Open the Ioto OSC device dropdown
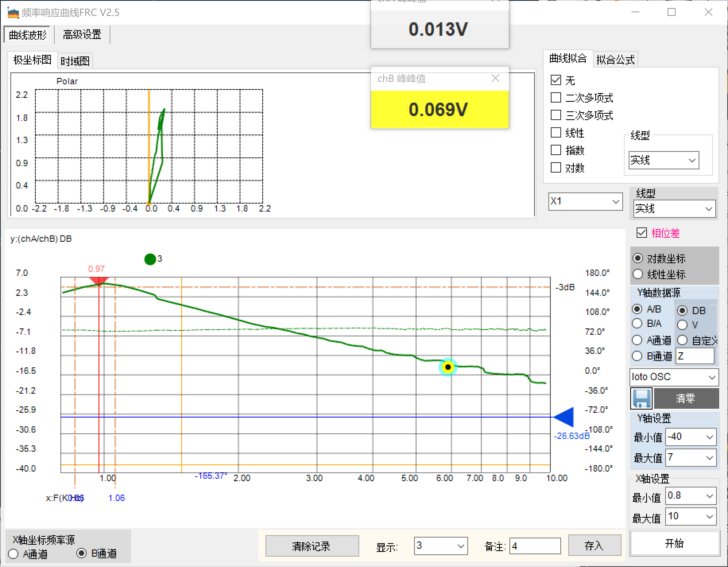The image size is (728, 567). [x=674, y=377]
